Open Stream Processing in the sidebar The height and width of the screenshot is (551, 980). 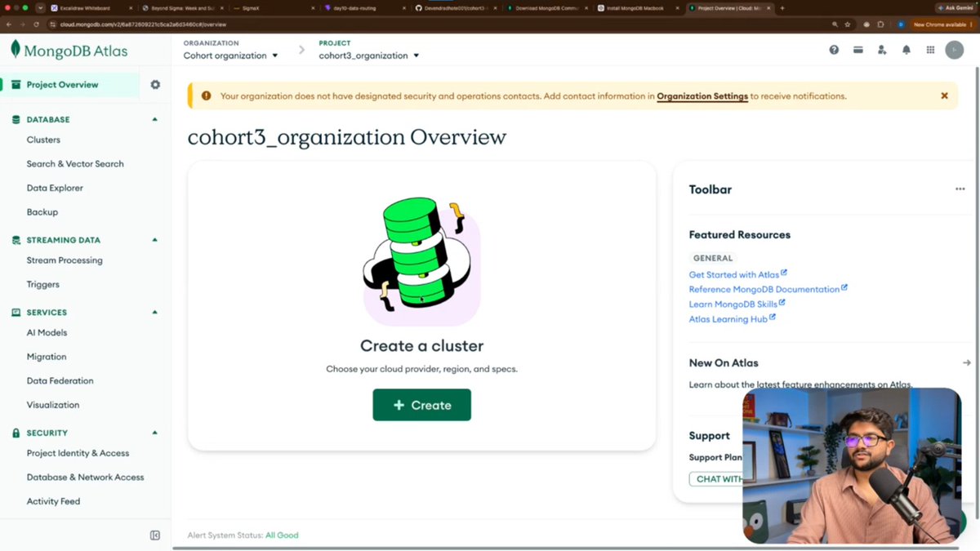[65, 260]
